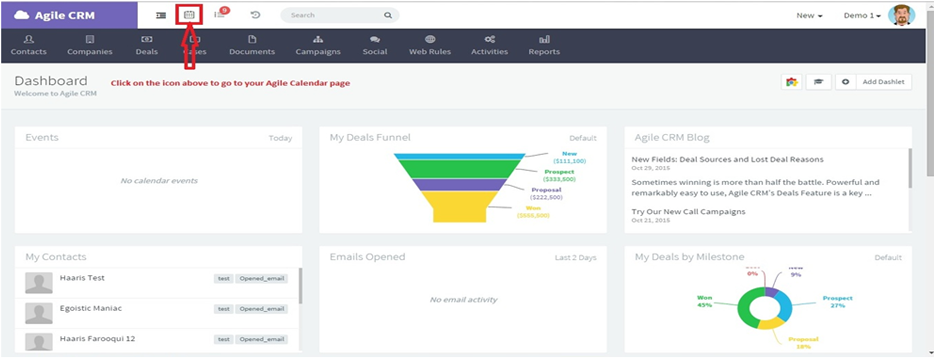Viewport: 936px width, 362px height.
Task: Click Opened_email tag on Haaris Test row
Action: (x=261, y=278)
